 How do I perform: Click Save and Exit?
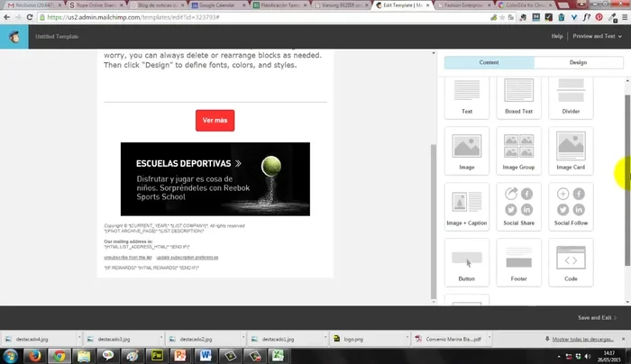[x=597, y=318]
